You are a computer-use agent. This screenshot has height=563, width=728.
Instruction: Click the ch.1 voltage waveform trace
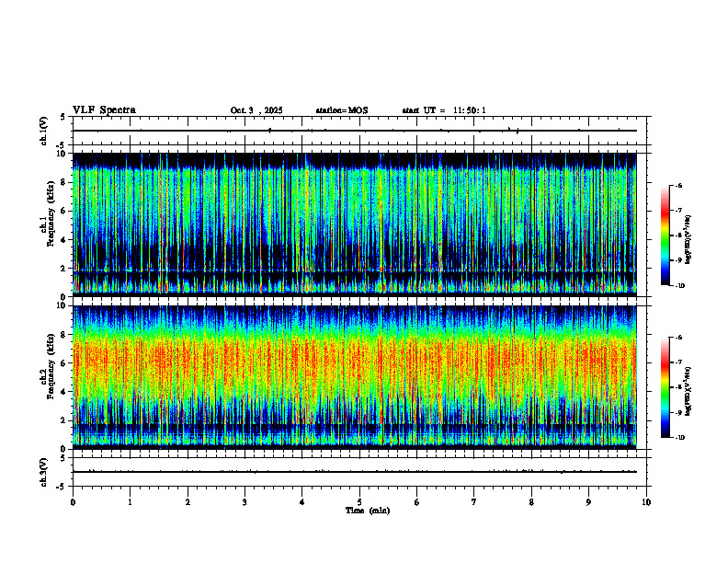pyautogui.click(x=355, y=131)
